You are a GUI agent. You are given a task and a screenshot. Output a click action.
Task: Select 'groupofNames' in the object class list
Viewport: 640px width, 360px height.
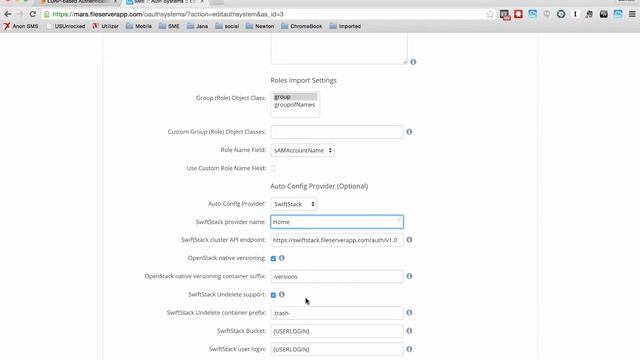[x=295, y=105]
